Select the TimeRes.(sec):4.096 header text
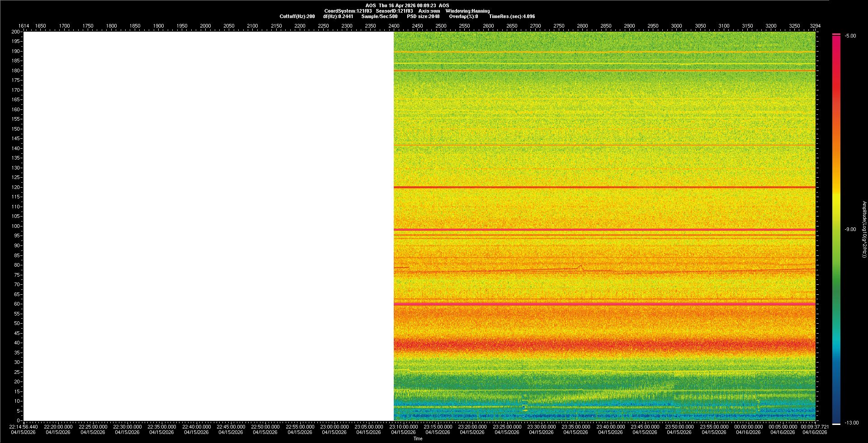Screen dimensions: 868x443 point(512,16)
